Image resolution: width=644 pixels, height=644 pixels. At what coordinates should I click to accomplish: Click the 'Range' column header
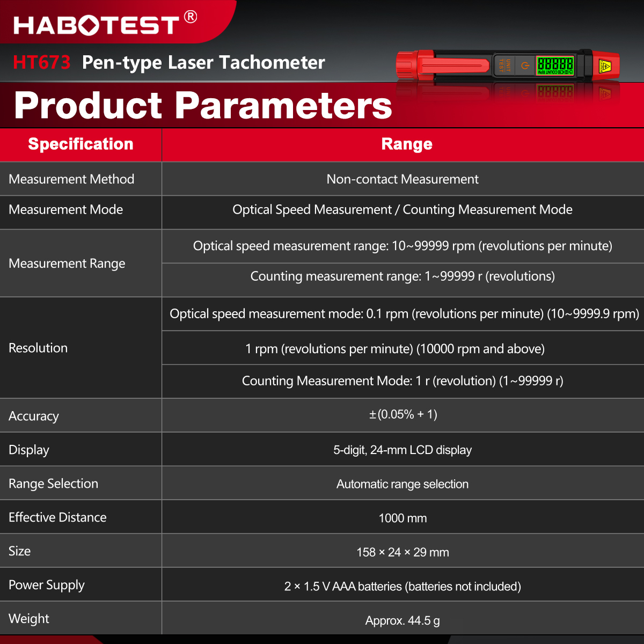click(x=407, y=144)
